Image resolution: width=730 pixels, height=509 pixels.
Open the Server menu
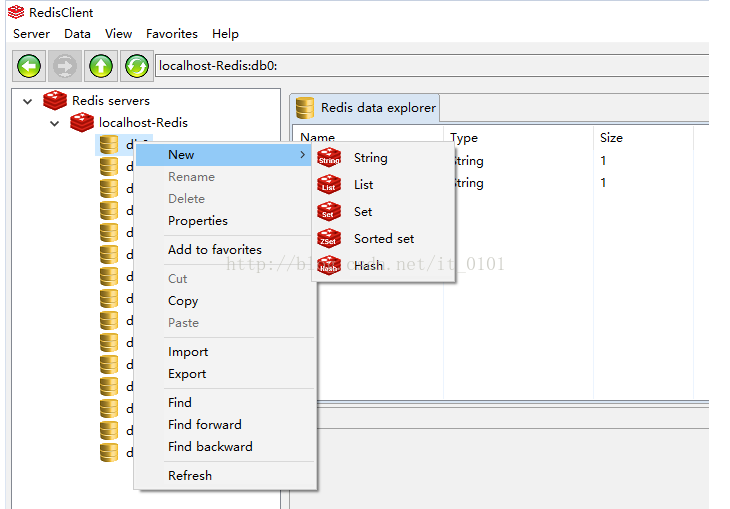click(31, 34)
